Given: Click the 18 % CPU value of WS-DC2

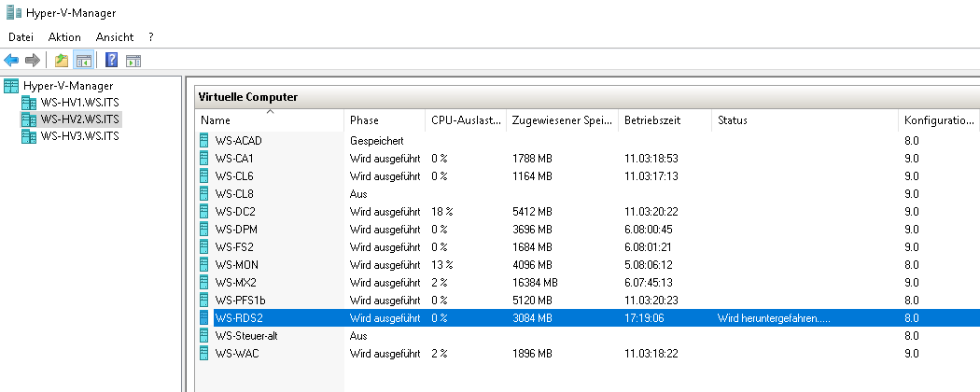Looking at the screenshot, I should click(441, 211).
